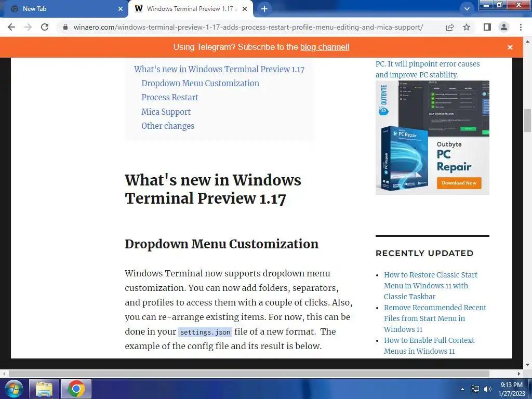
Task: Click the Chrome taskbar icon
Action: (x=76, y=389)
